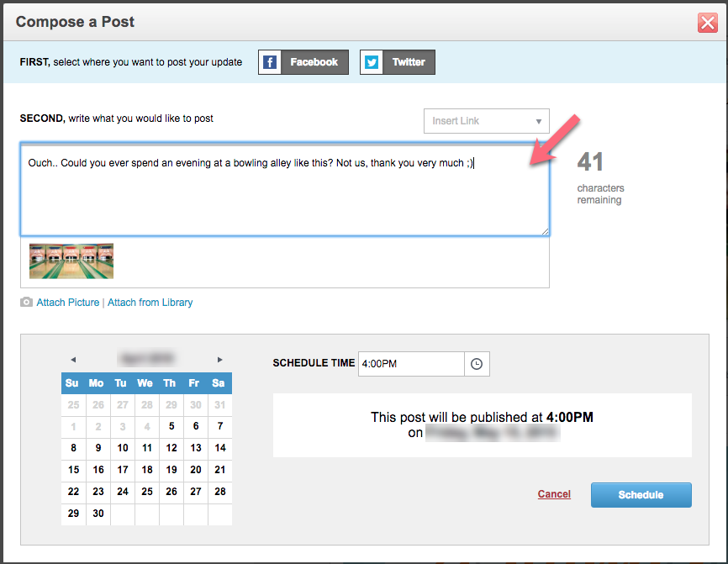Select the resize grip of the text area
The height and width of the screenshot is (564, 728).
coord(545,231)
